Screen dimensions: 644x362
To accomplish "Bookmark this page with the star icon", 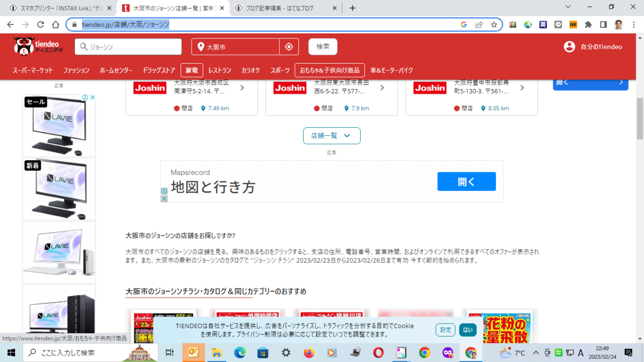I will point(494,25).
